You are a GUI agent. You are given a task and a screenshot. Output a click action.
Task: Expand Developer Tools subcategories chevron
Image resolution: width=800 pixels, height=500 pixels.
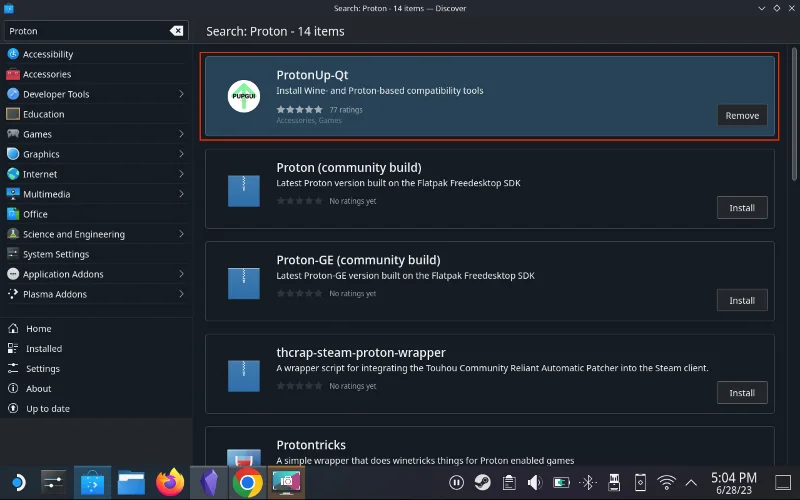coord(181,94)
